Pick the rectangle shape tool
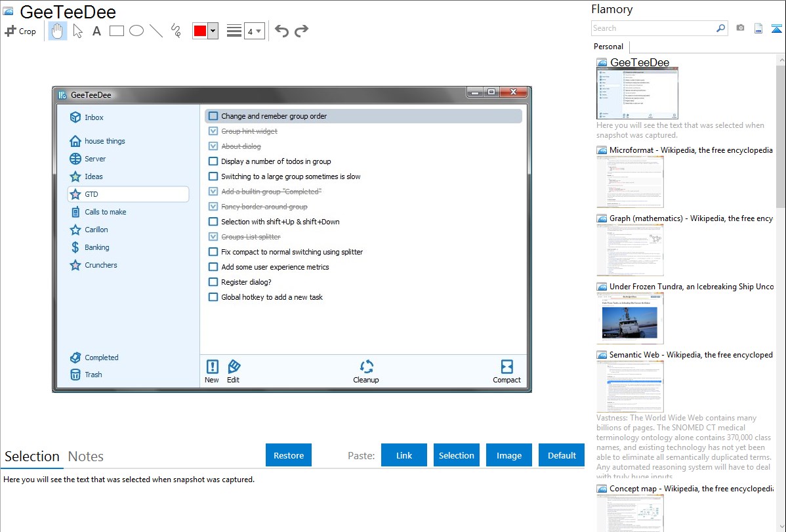Screen dimensions: 786x532 (x=117, y=31)
